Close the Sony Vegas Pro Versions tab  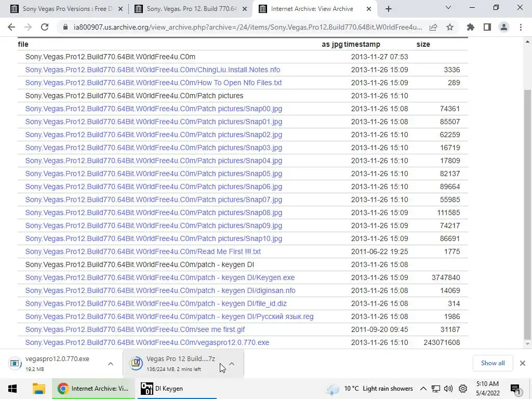click(120, 9)
